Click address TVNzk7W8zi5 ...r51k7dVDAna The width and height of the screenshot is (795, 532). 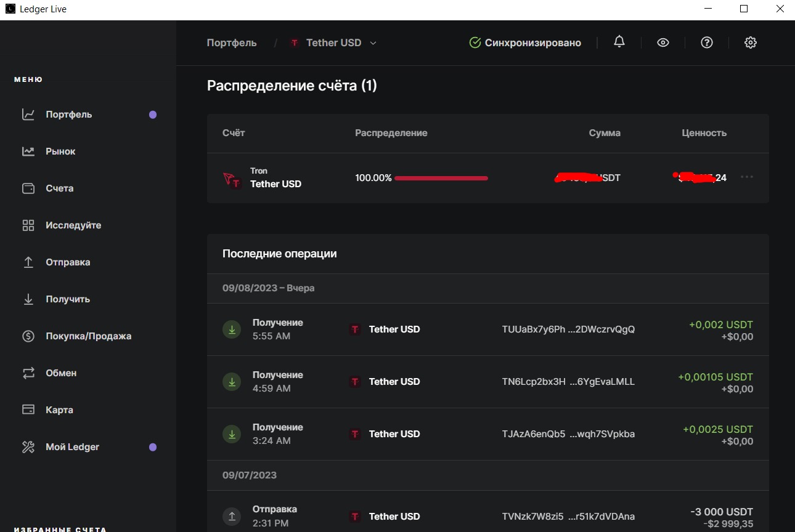568,517
